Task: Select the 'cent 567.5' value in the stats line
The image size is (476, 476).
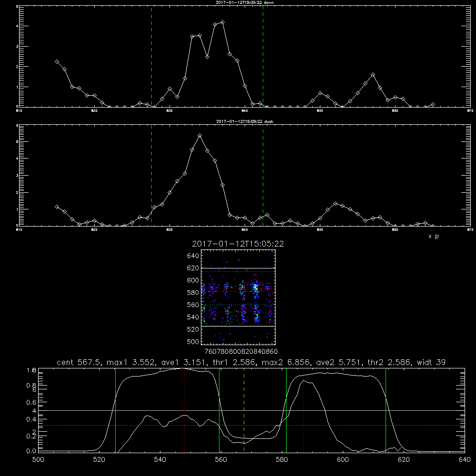Action: (79, 362)
